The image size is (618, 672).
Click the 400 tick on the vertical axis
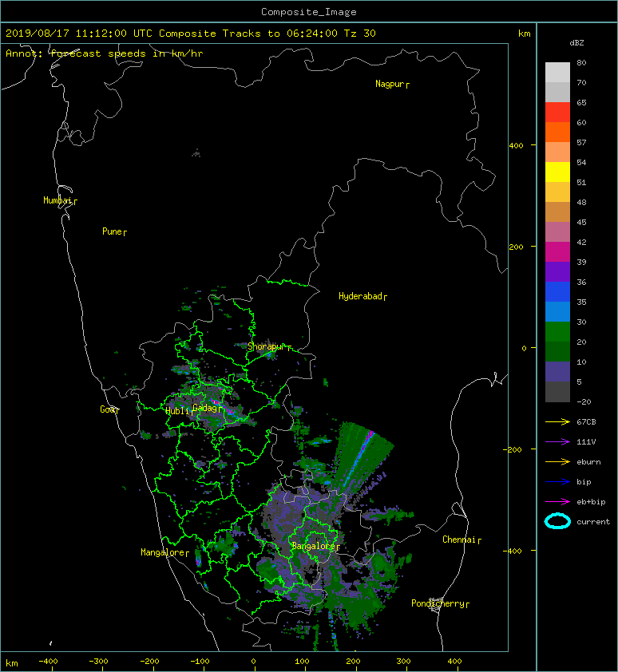(x=517, y=146)
